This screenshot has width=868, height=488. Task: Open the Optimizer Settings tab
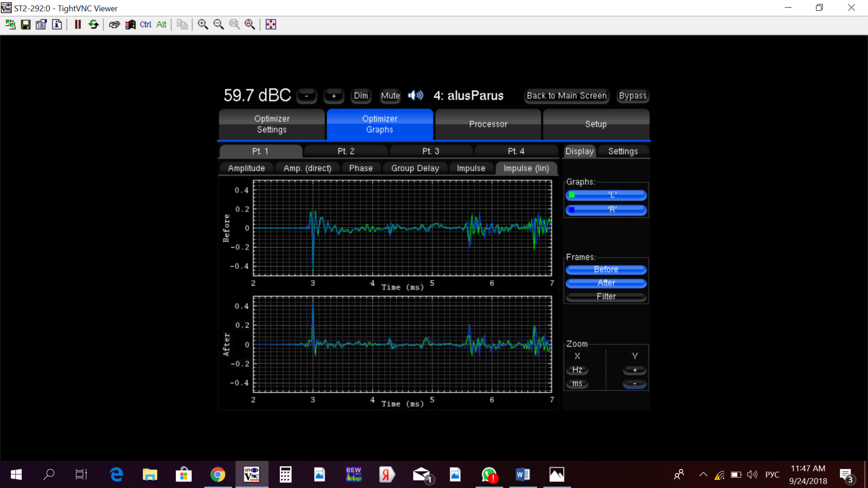click(x=272, y=124)
